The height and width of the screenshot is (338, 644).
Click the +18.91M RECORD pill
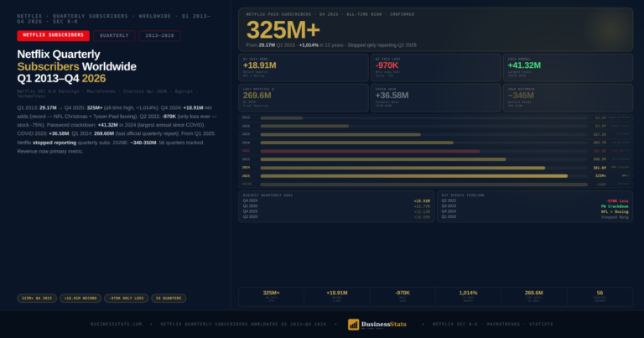(x=80, y=299)
